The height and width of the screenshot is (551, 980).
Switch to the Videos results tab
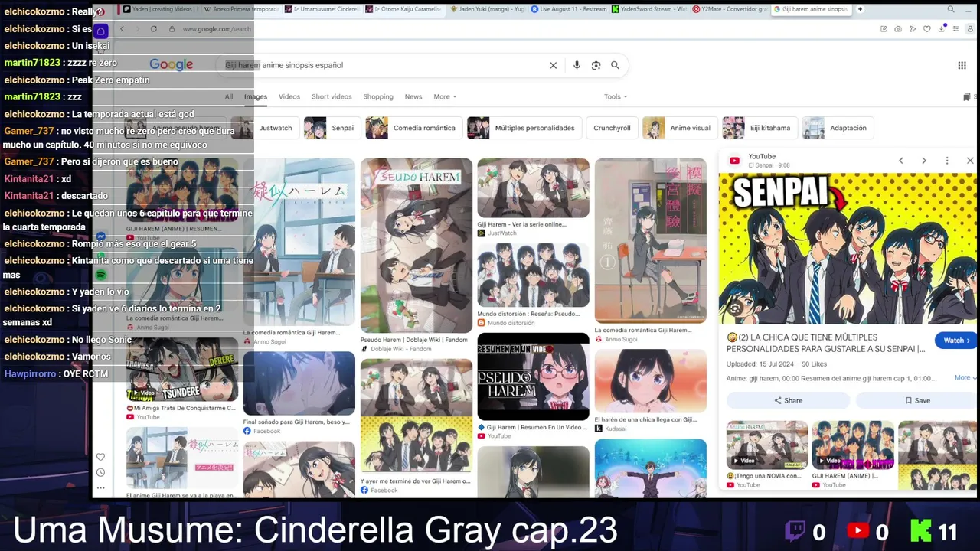(x=289, y=97)
